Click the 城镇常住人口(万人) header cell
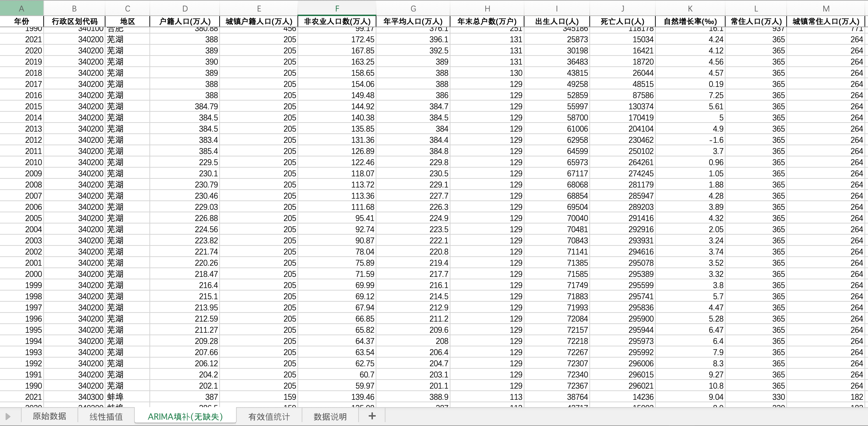Viewport: 868px width, 426px height. tap(826, 21)
